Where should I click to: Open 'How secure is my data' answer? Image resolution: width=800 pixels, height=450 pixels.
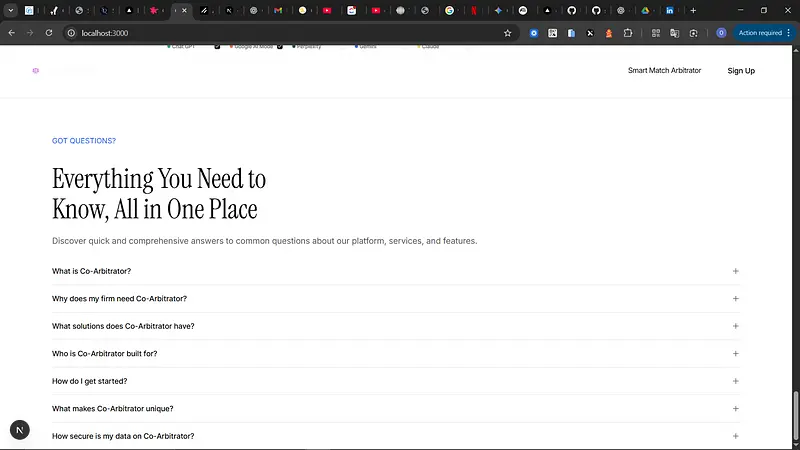(735, 436)
